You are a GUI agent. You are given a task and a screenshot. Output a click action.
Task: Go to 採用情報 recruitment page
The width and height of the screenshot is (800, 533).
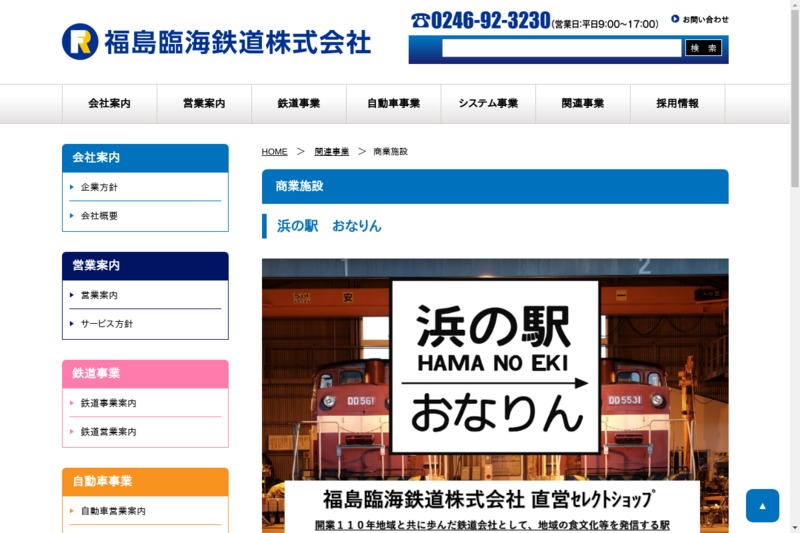(x=677, y=104)
